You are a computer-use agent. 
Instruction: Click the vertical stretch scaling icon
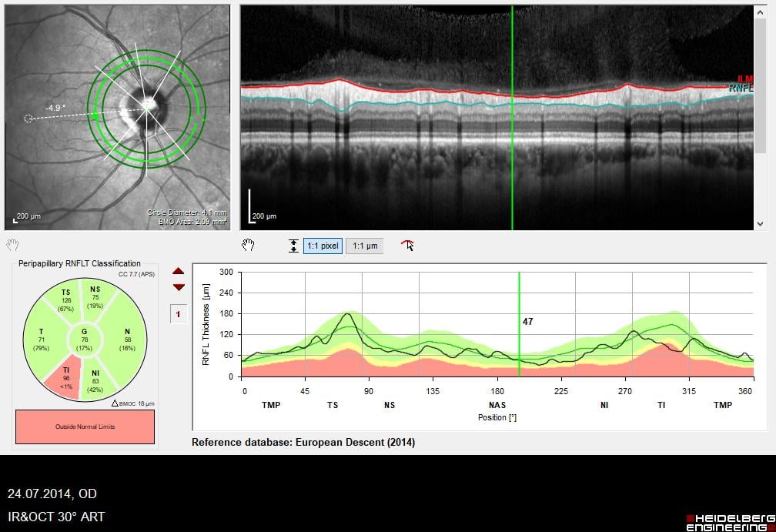tap(293, 246)
